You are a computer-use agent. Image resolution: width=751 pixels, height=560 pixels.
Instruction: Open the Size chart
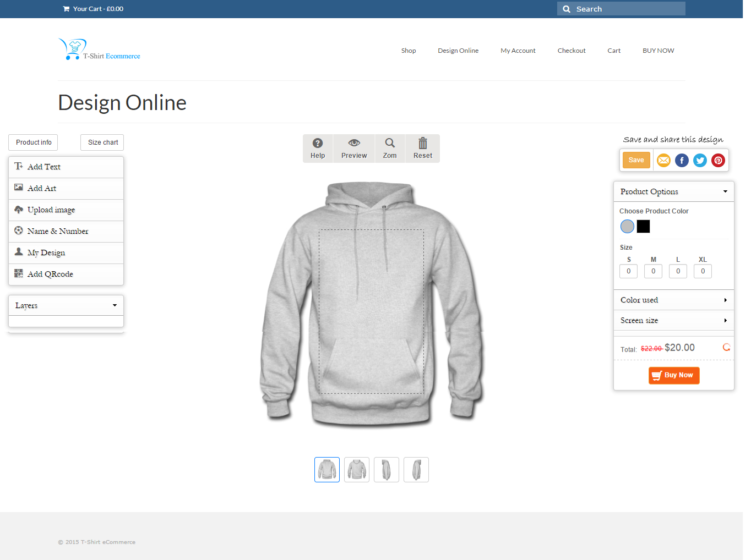[x=102, y=142]
